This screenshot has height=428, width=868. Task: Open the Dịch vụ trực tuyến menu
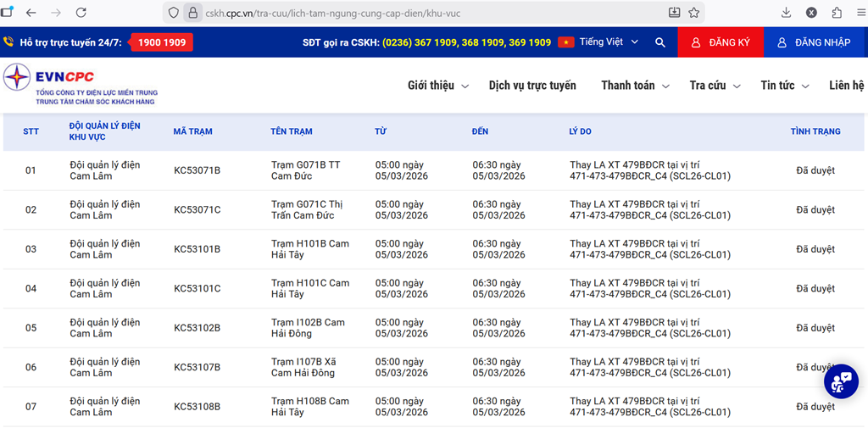point(531,86)
